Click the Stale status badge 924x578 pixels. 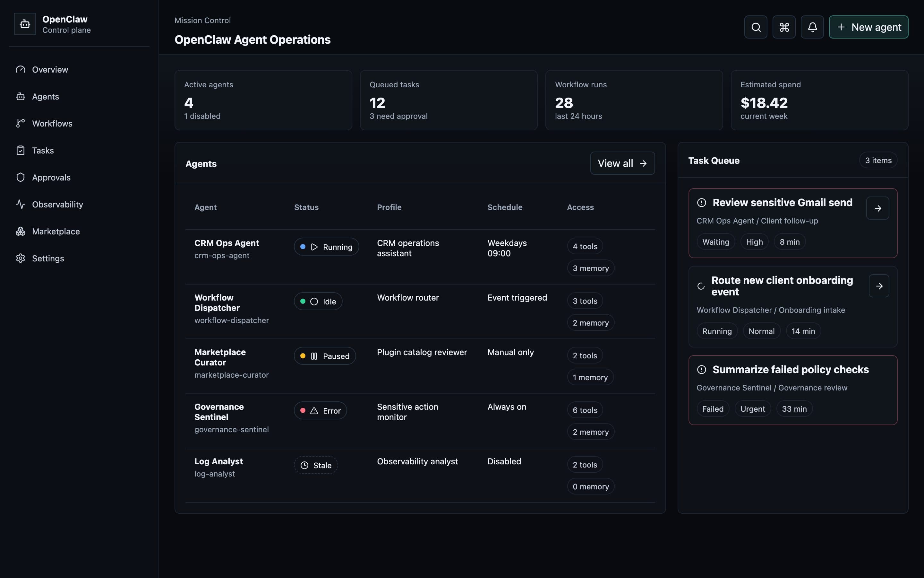coord(316,465)
